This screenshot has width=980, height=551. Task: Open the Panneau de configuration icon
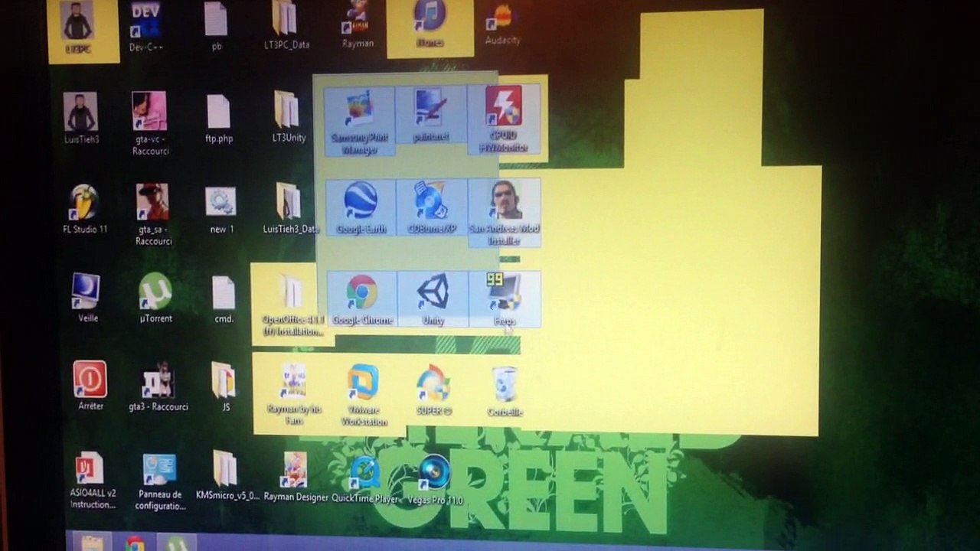(161, 482)
